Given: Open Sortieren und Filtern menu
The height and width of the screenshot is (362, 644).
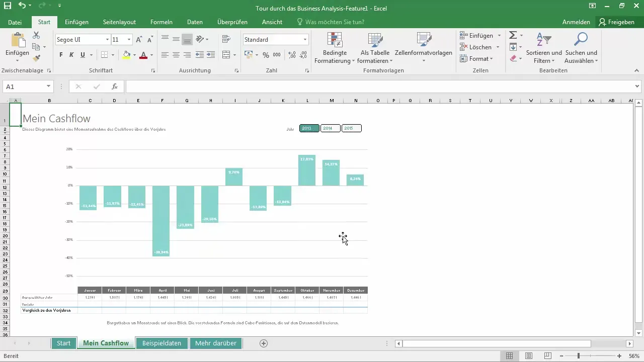Looking at the screenshot, I should tap(544, 48).
